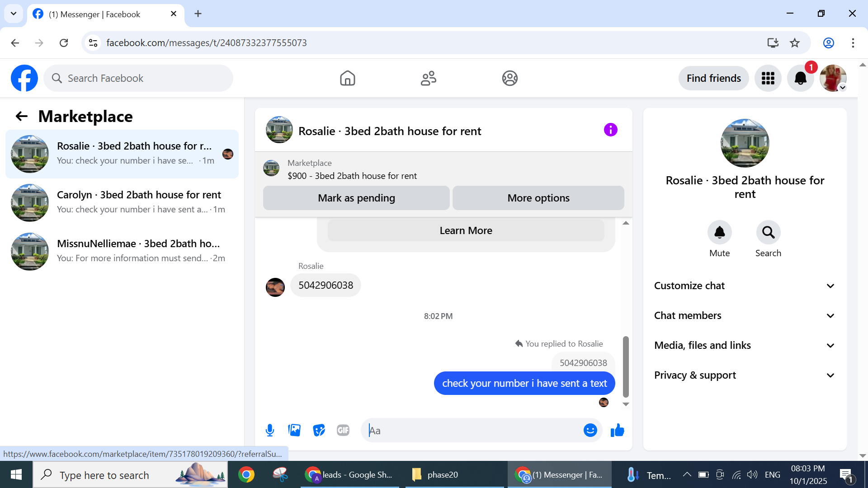This screenshot has height=488, width=868.
Task: Open conversation information purple icon
Action: click(610, 130)
